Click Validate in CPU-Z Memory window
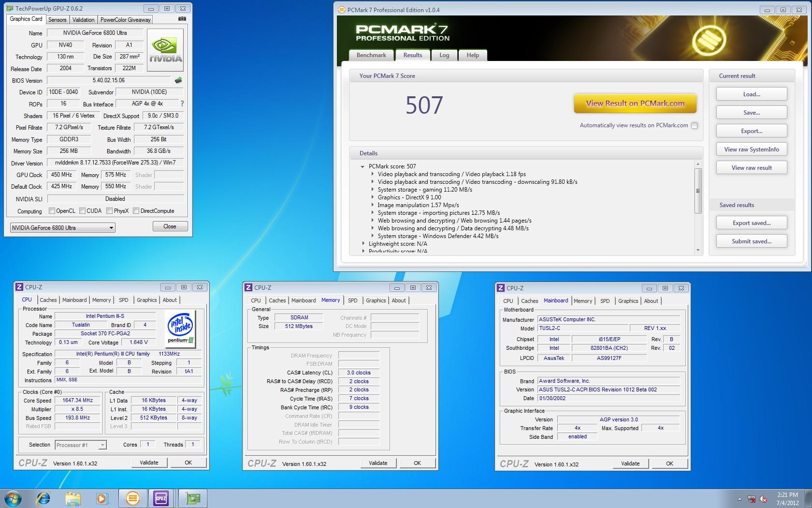Image resolution: width=812 pixels, height=508 pixels. (378, 463)
